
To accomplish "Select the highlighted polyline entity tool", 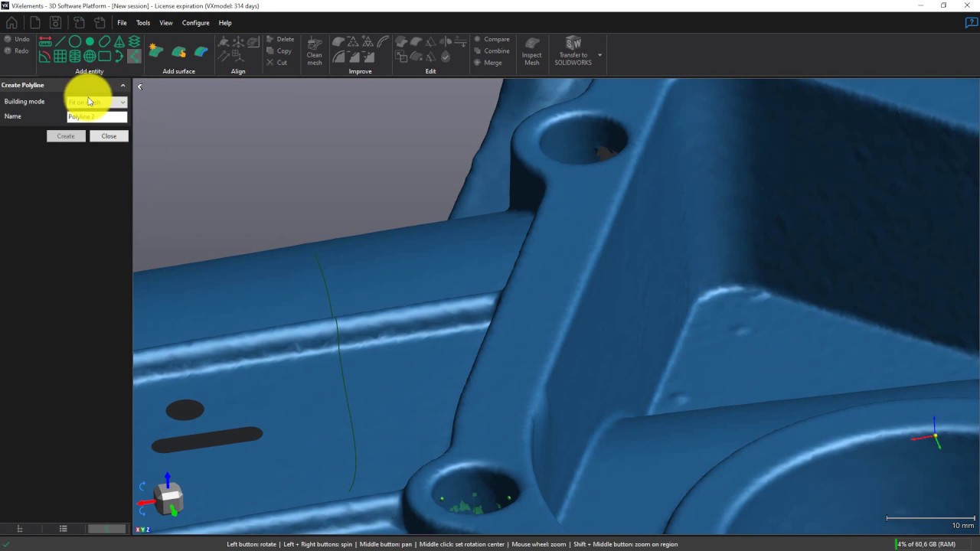I will click(x=134, y=56).
